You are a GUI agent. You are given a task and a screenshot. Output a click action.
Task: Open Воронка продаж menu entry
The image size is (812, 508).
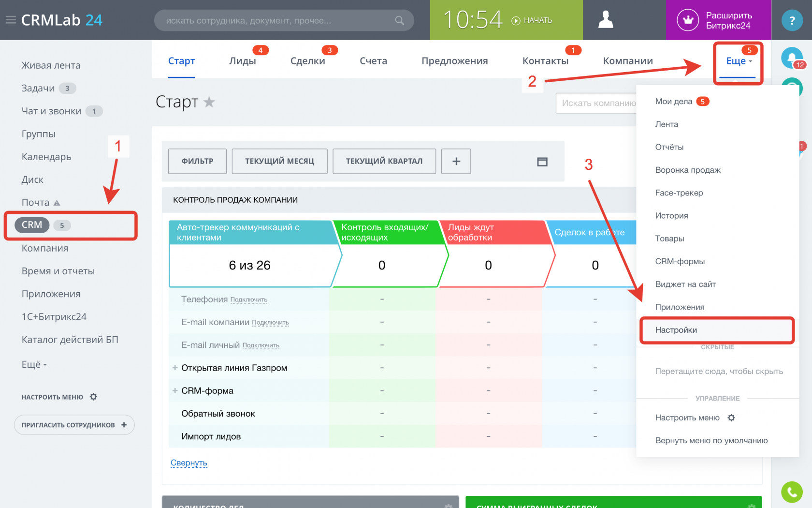point(688,170)
